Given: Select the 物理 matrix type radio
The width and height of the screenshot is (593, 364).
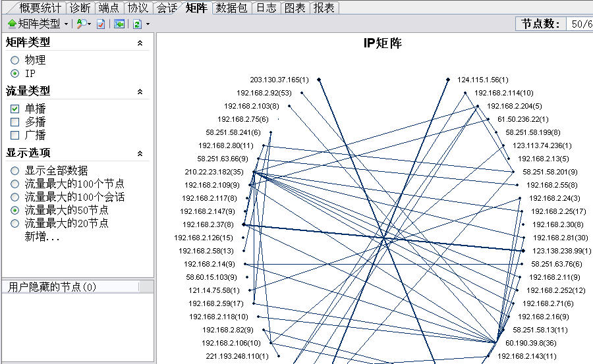Looking at the screenshot, I should [14, 60].
